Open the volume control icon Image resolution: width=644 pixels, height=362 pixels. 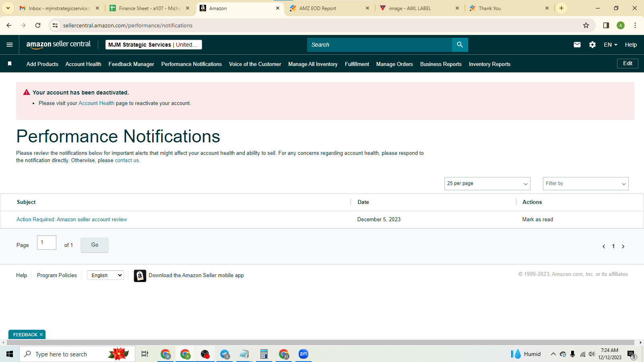tap(592, 354)
